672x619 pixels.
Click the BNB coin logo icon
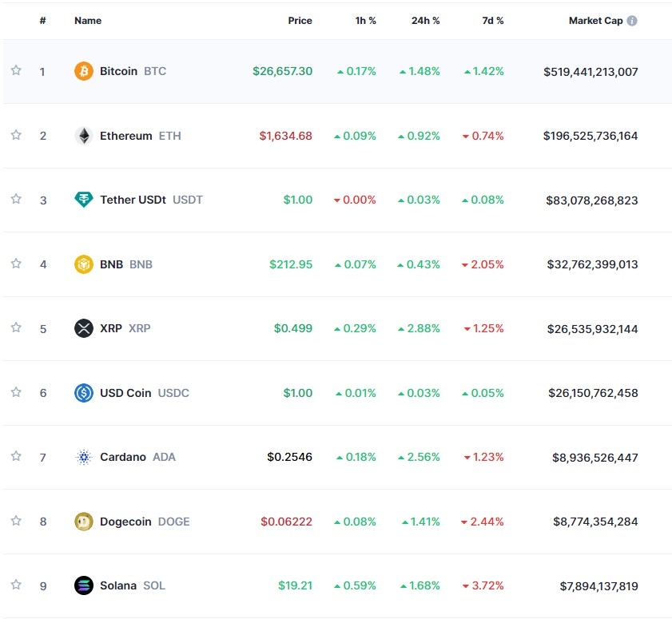point(84,264)
